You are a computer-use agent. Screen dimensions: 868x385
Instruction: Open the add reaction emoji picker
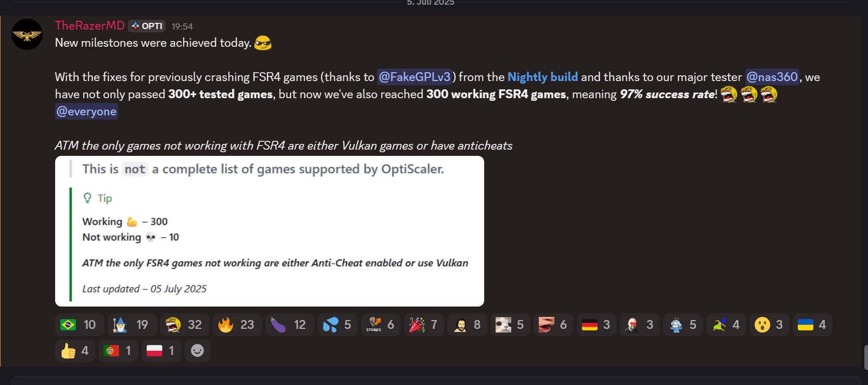tap(197, 351)
